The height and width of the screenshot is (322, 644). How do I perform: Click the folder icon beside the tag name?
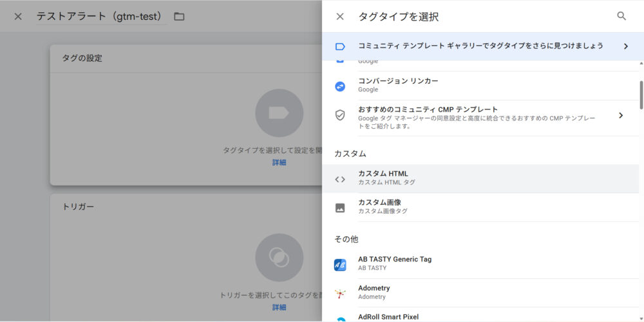[x=179, y=16]
